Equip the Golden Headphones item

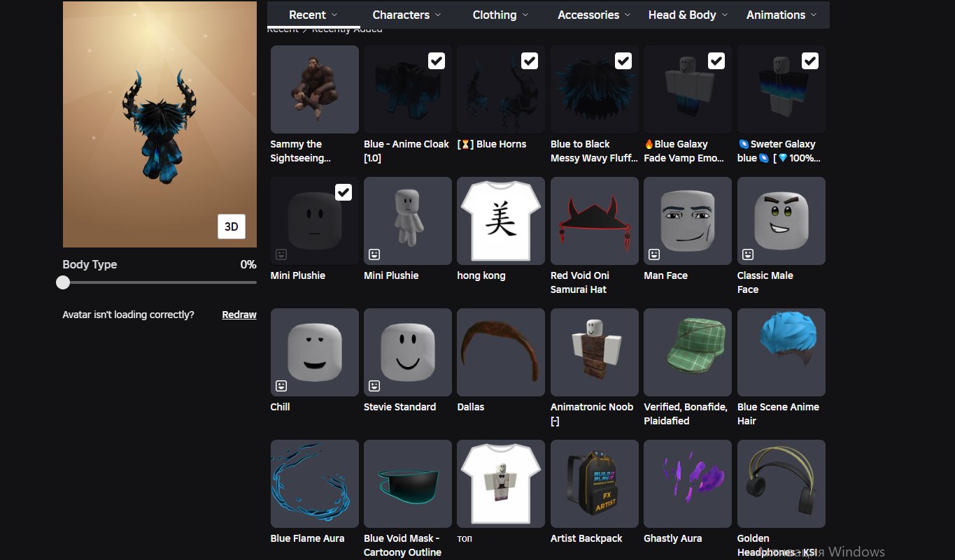781,484
